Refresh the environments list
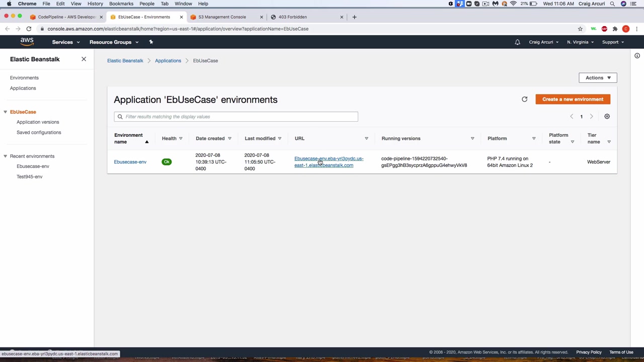The width and height of the screenshot is (644, 362). tap(524, 99)
